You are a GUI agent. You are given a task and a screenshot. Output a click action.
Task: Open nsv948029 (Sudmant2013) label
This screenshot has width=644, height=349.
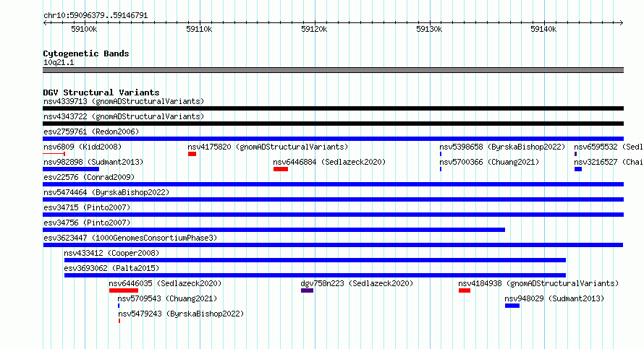[x=554, y=298]
